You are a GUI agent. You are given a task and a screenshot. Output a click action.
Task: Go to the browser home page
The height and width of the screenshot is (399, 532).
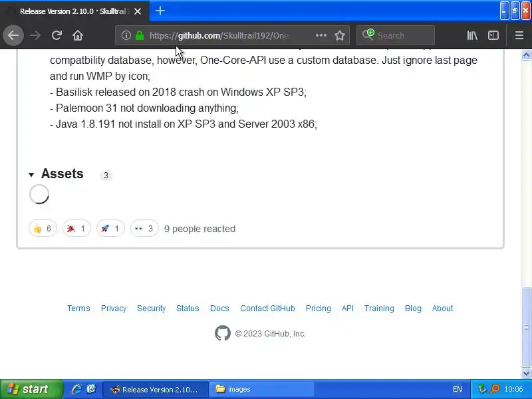coord(78,35)
